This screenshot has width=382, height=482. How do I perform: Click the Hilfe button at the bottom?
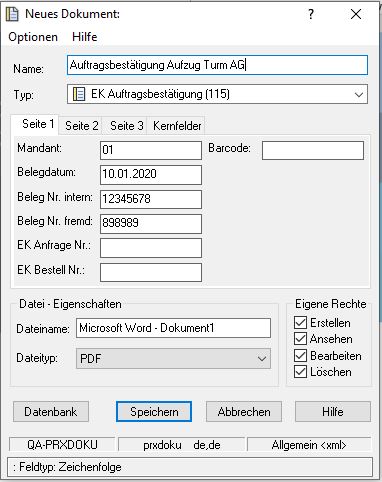pos(333,412)
